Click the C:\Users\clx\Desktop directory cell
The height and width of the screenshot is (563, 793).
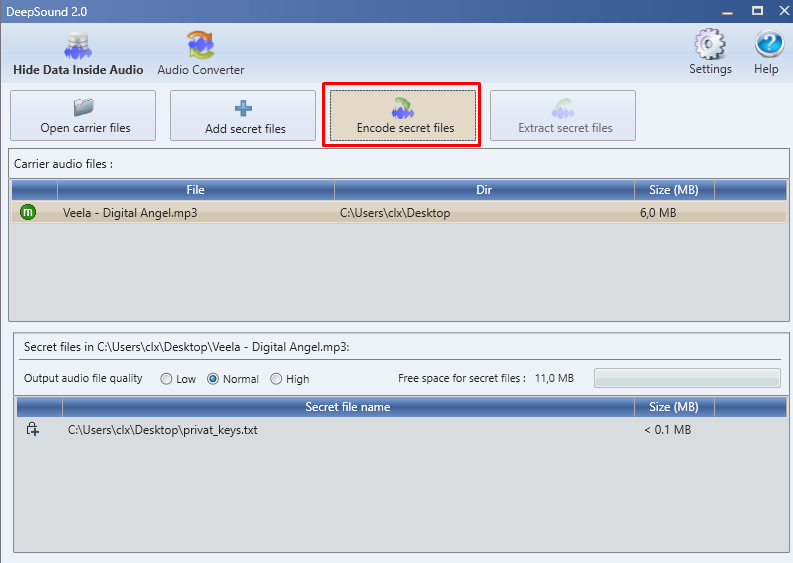pyautogui.click(x=394, y=213)
